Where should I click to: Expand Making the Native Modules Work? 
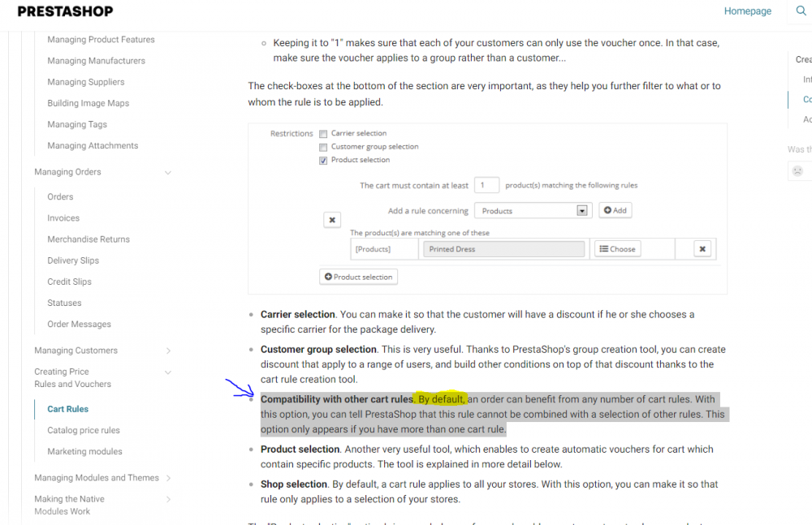168,500
